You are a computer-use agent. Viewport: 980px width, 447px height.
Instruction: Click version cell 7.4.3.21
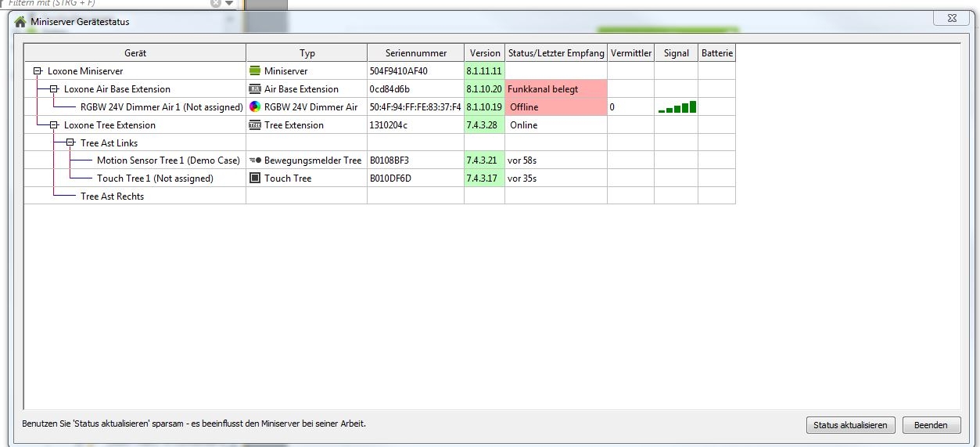(x=485, y=160)
